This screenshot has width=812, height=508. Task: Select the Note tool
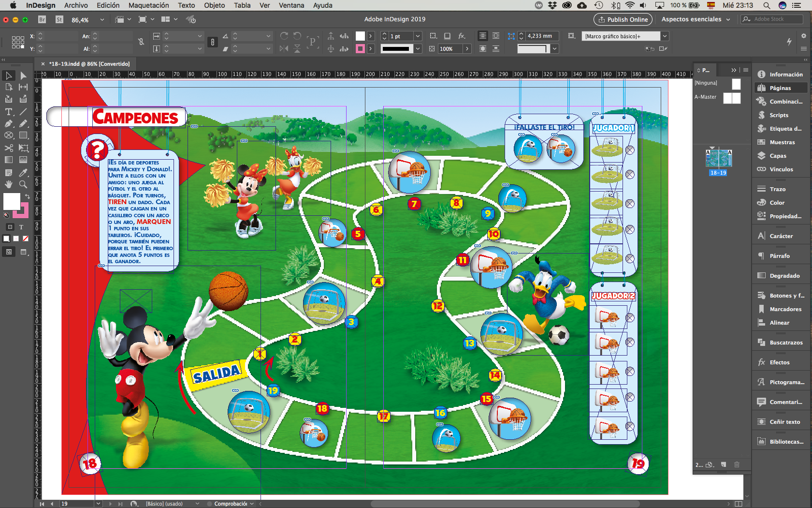[9, 173]
